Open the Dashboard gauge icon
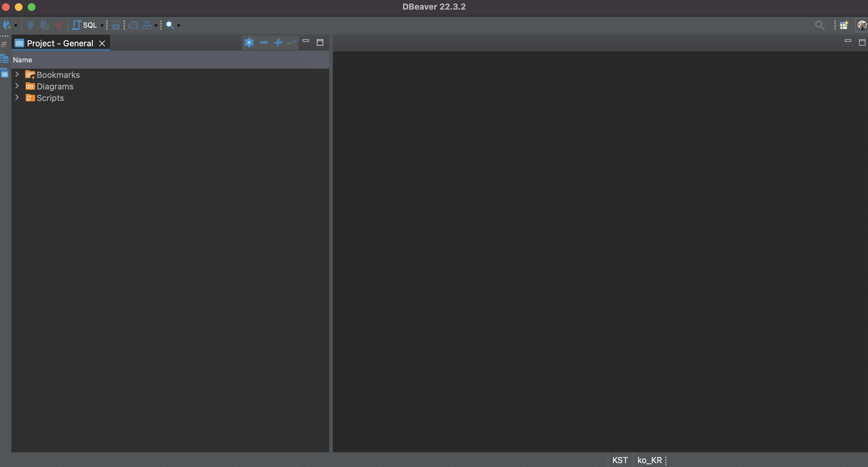868x467 pixels. pos(133,25)
